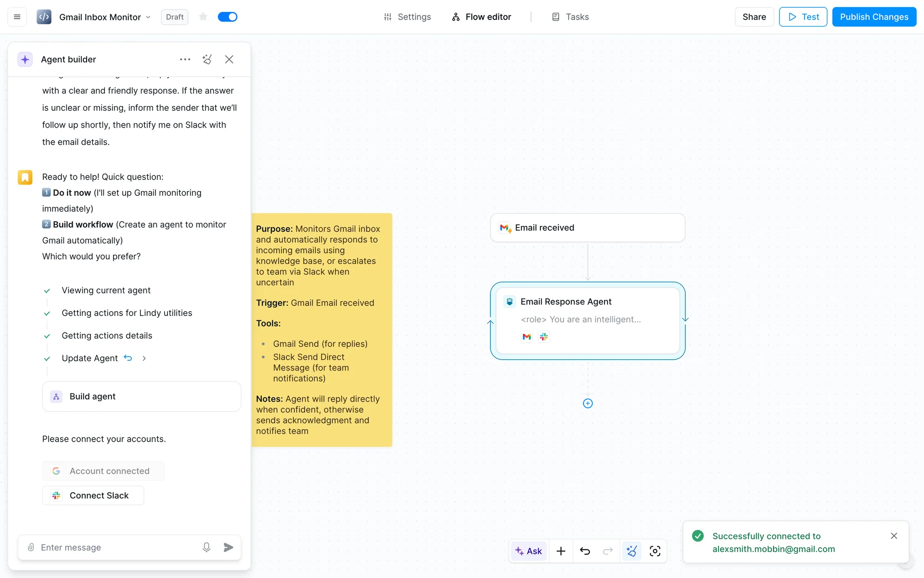The height and width of the screenshot is (578, 924).
Task: Click the microphone icon in message box
Action: [206, 547]
